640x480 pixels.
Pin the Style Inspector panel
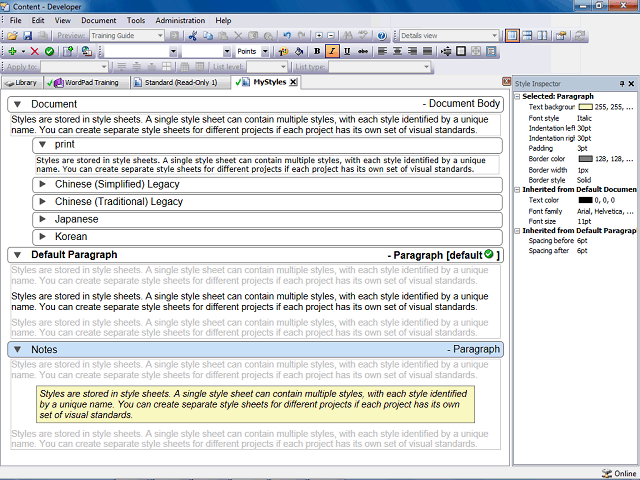[622, 84]
